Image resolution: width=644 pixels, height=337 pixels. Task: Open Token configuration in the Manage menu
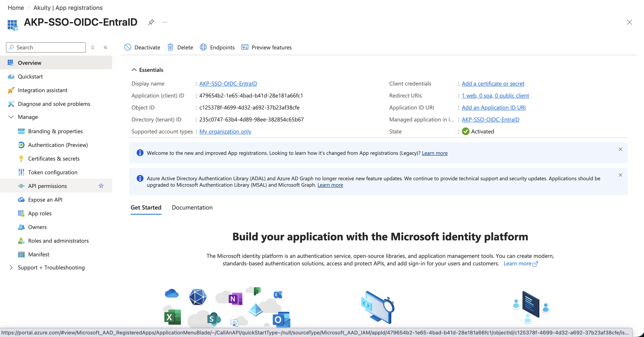pyautogui.click(x=56, y=172)
